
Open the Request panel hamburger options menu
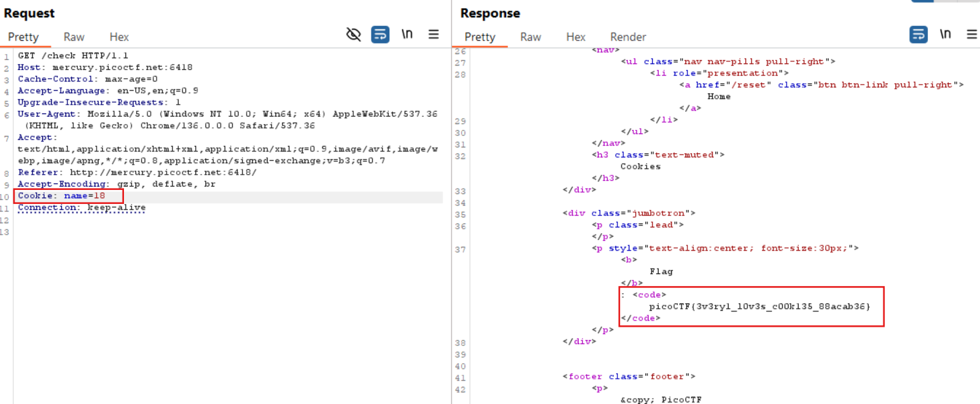pyautogui.click(x=433, y=35)
